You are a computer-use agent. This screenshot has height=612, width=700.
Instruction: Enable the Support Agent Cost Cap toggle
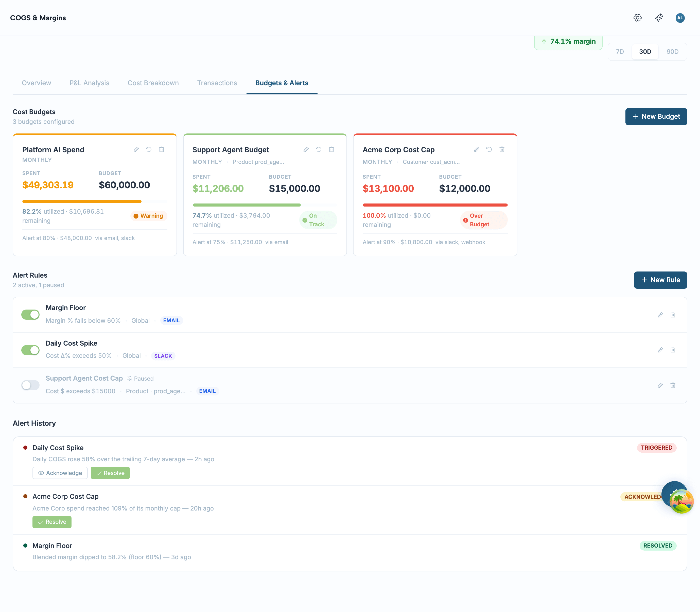tap(30, 385)
